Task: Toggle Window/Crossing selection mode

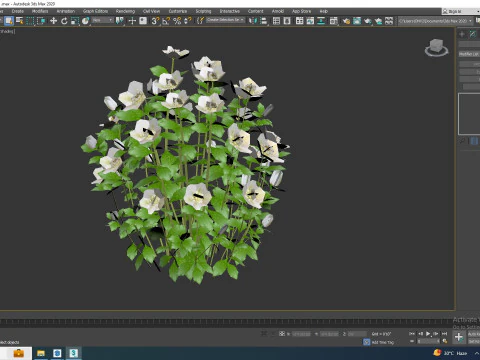Action: [41, 21]
